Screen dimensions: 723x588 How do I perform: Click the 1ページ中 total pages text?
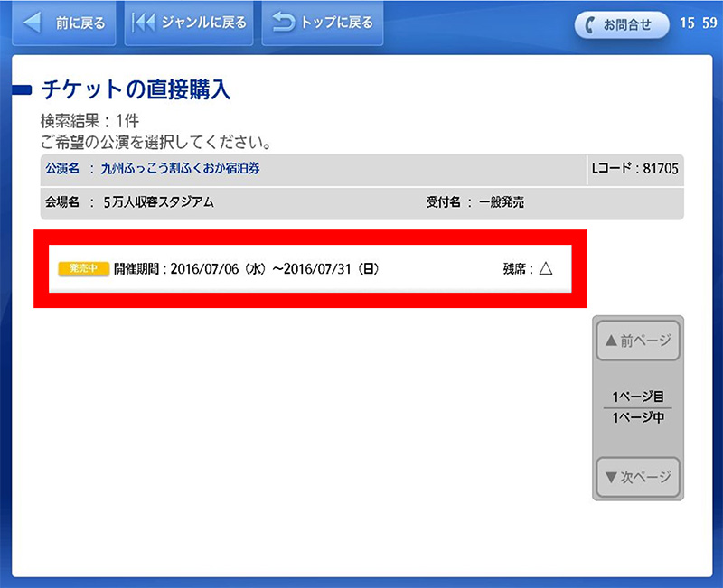tap(638, 418)
